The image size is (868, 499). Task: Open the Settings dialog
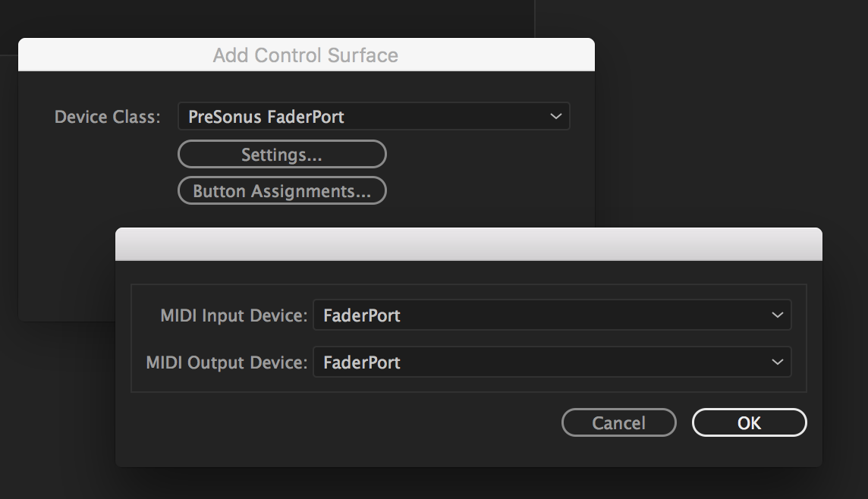coord(281,154)
